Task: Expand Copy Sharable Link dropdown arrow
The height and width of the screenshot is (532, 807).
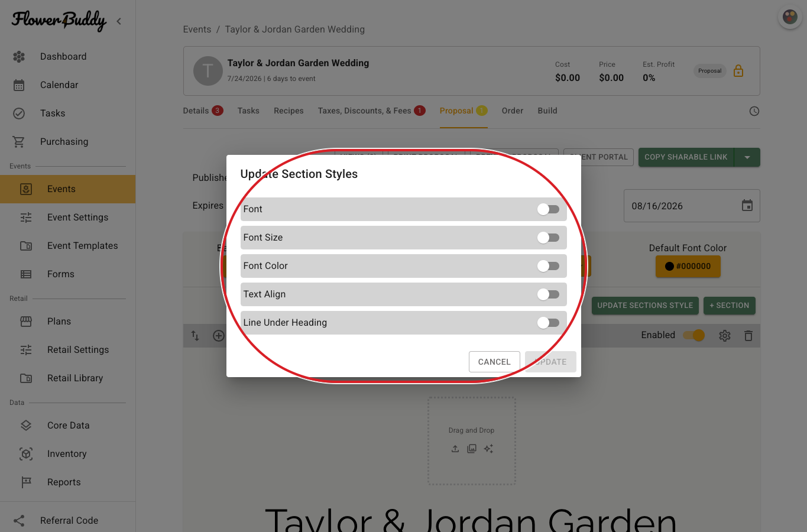Action: (x=747, y=157)
